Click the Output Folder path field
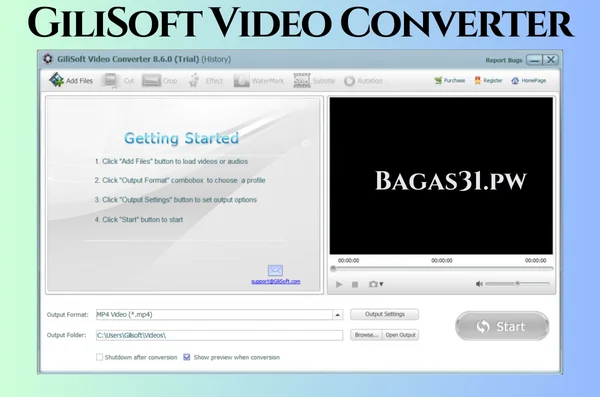This screenshot has height=397, width=600. pos(219,335)
